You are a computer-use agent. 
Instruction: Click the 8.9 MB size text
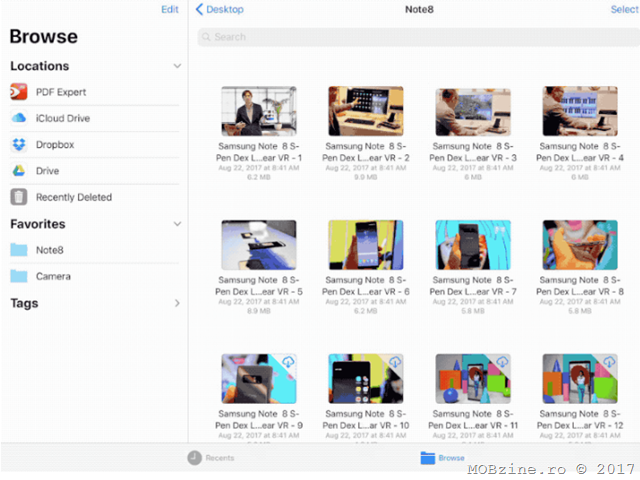(x=259, y=311)
